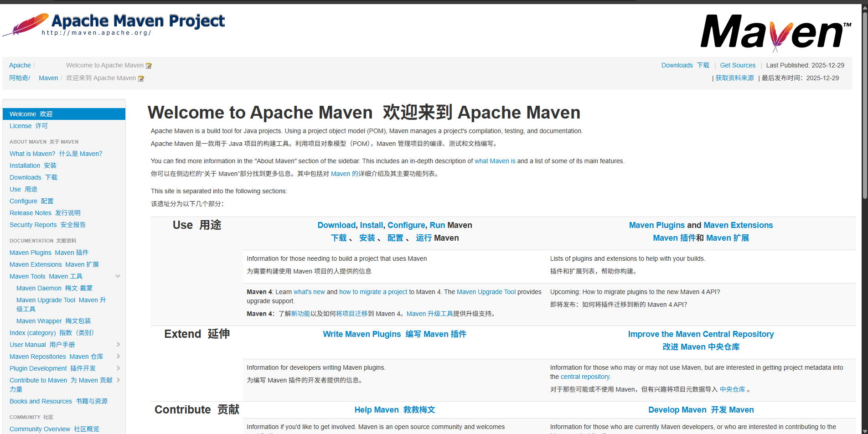
Task: Click the Apache breadcrumb link
Action: (20, 65)
